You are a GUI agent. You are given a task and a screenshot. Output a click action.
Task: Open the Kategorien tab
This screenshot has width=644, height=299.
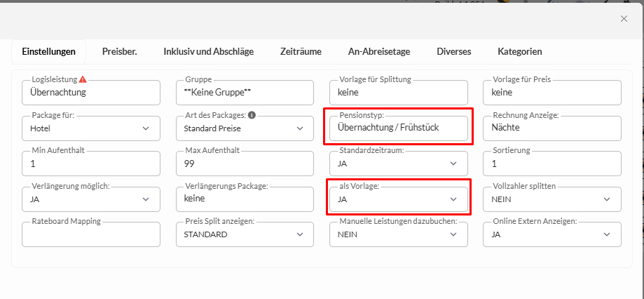tap(519, 51)
